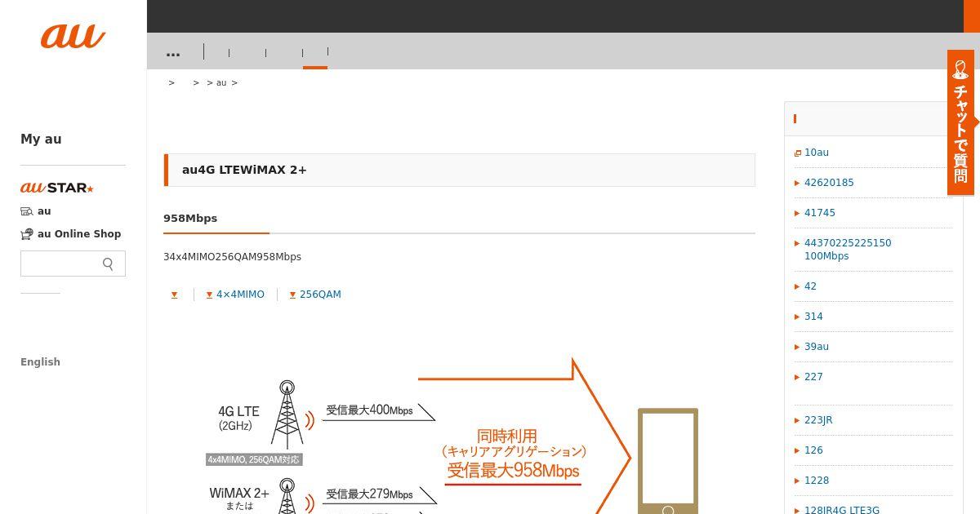The image size is (980, 514).
Task: Jump to 256QAM section anchor
Action: (x=320, y=295)
